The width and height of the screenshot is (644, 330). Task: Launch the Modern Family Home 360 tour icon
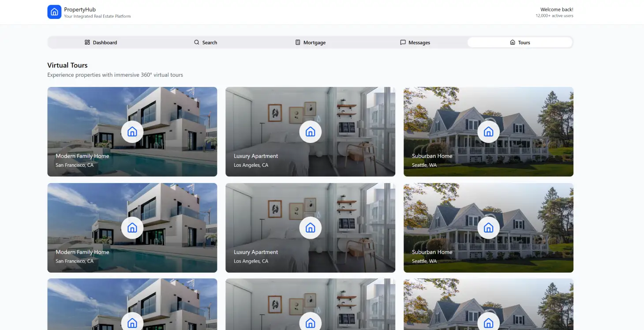point(132,131)
